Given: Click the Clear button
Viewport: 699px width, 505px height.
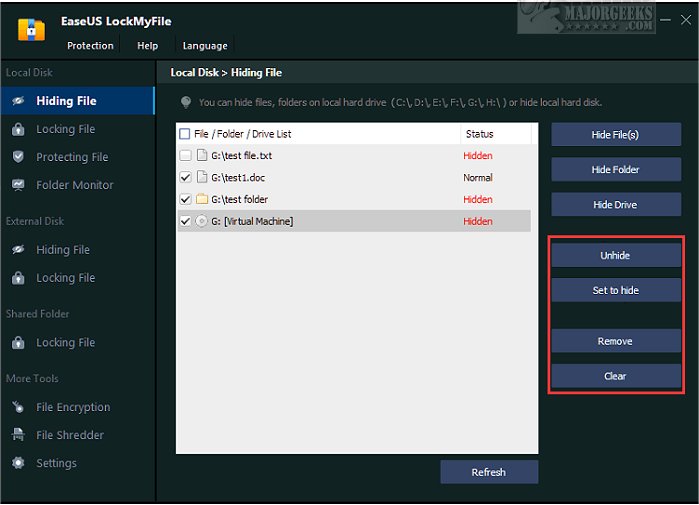Looking at the screenshot, I should point(616,376).
